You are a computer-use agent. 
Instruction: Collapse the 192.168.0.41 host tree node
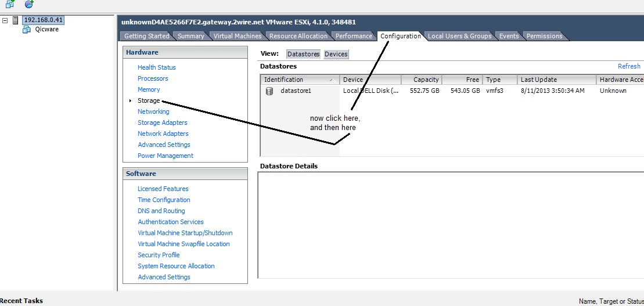click(x=5, y=20)
